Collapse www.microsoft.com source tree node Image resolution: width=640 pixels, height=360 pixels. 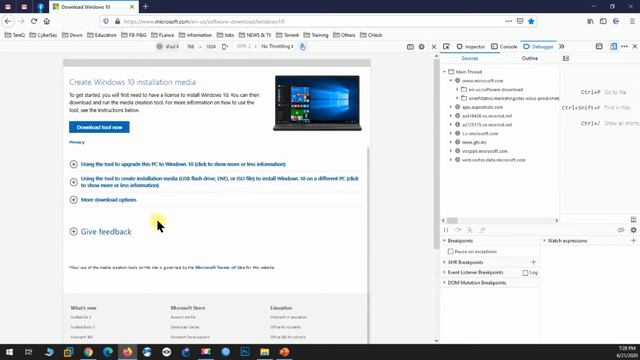(451, 81)
